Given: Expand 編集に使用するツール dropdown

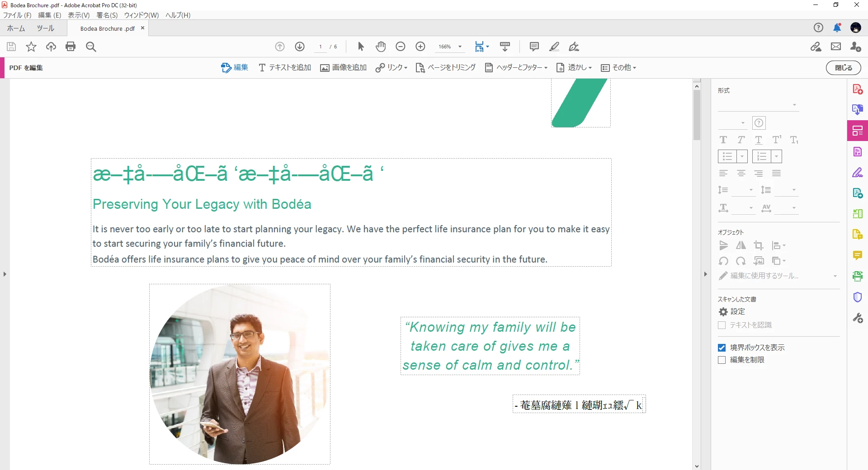Looking at the screenshot, I should click(835, 276).
